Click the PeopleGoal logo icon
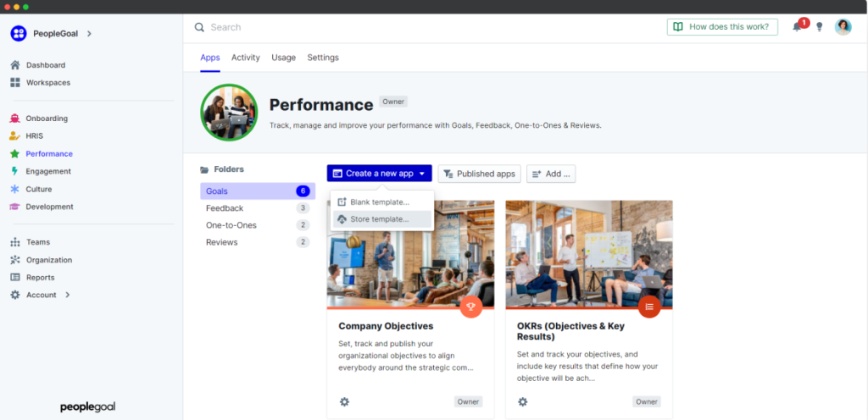The height and width of the screenshot is (420, 868). pyautogui.click(x=19, y=34)
